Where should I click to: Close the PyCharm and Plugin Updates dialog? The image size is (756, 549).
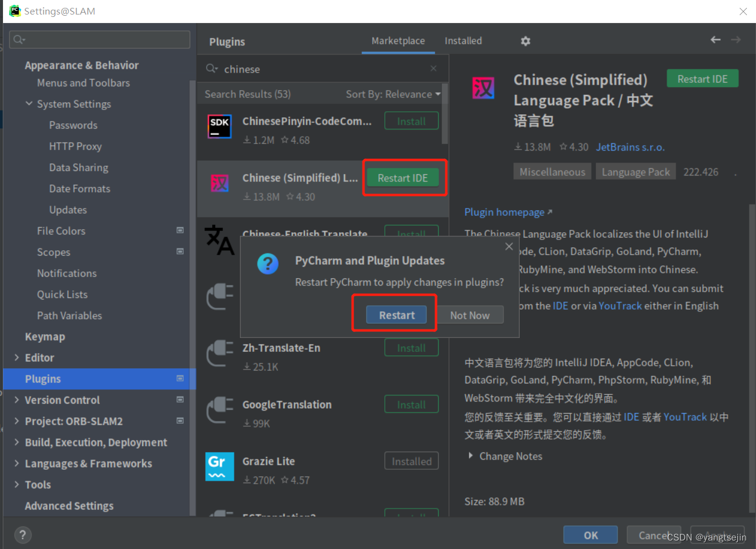tap(509, 246)
